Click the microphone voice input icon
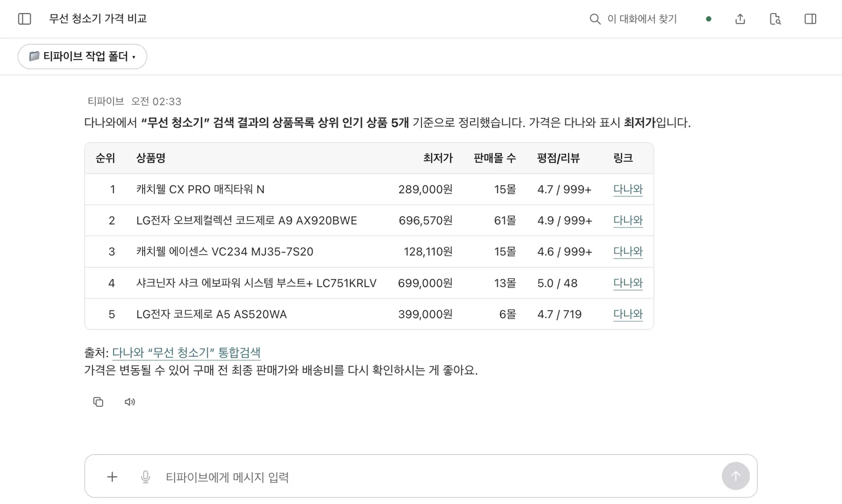 [x=146, y=477]
